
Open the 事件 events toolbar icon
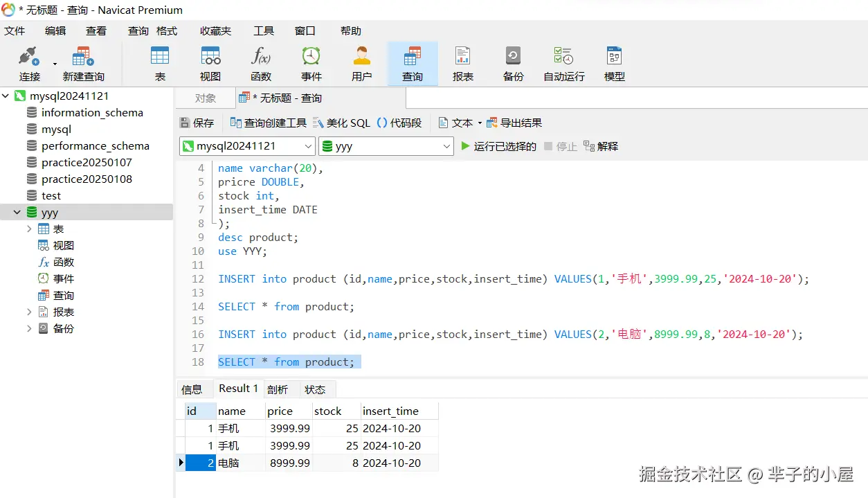(311, 64)
